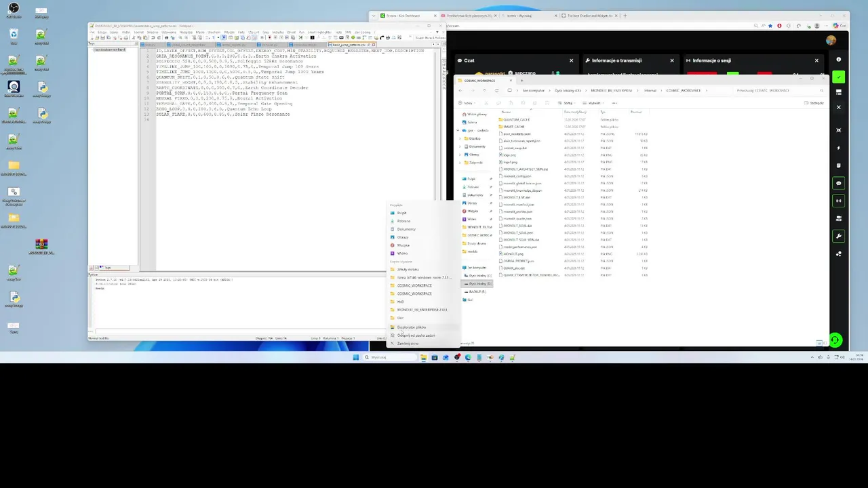Click Ten komputer breadcrumb in address bar

[x=534, y=90]
